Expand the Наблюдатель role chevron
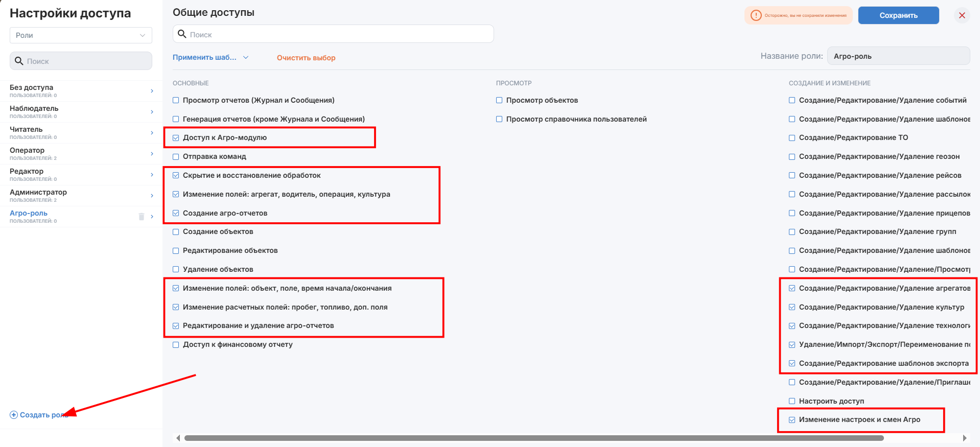Screen dimensions: 980x447 tap(152, 112)
